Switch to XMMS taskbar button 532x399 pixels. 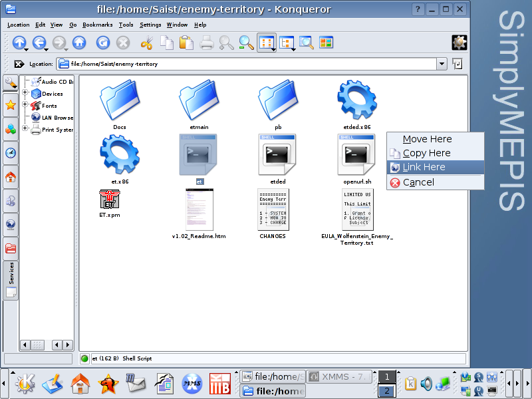point(340,377)
